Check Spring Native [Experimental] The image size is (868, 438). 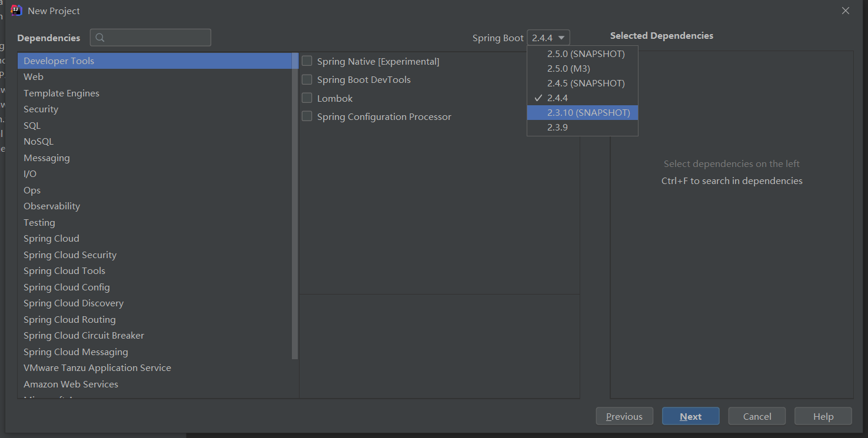click(x=307, y=61)
